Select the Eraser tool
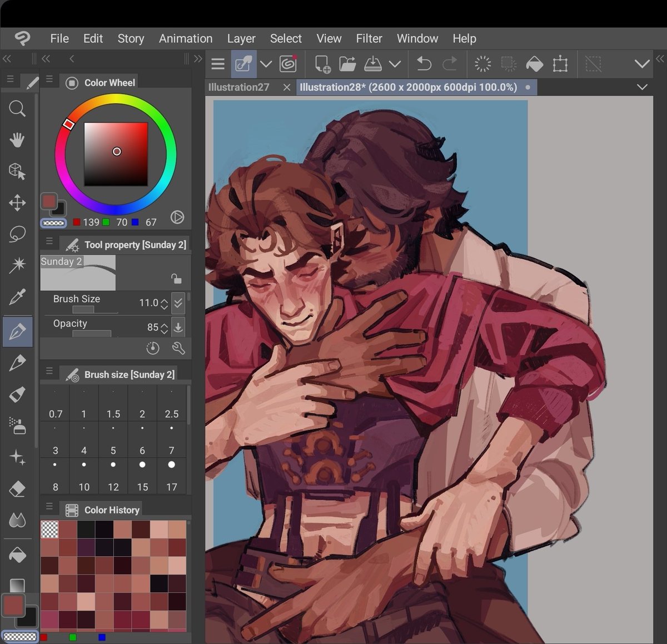Image resolution: width=667 pixels, height=644 pixels. 17,489
